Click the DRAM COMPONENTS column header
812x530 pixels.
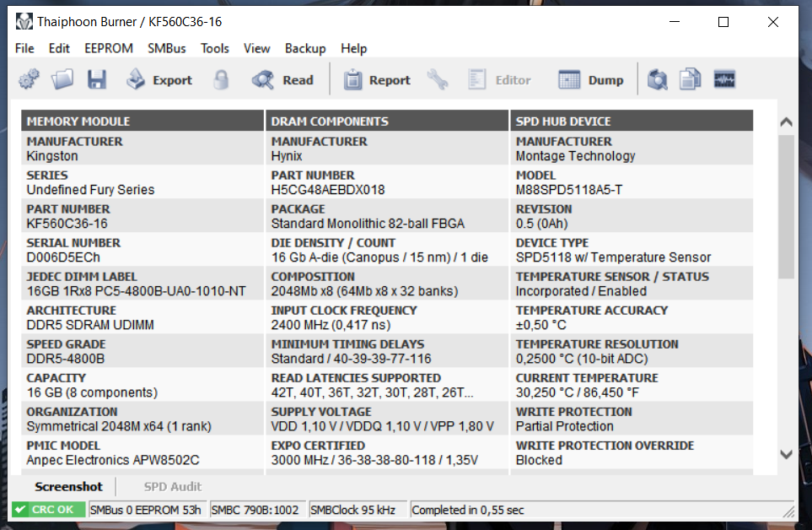[387, 121]
